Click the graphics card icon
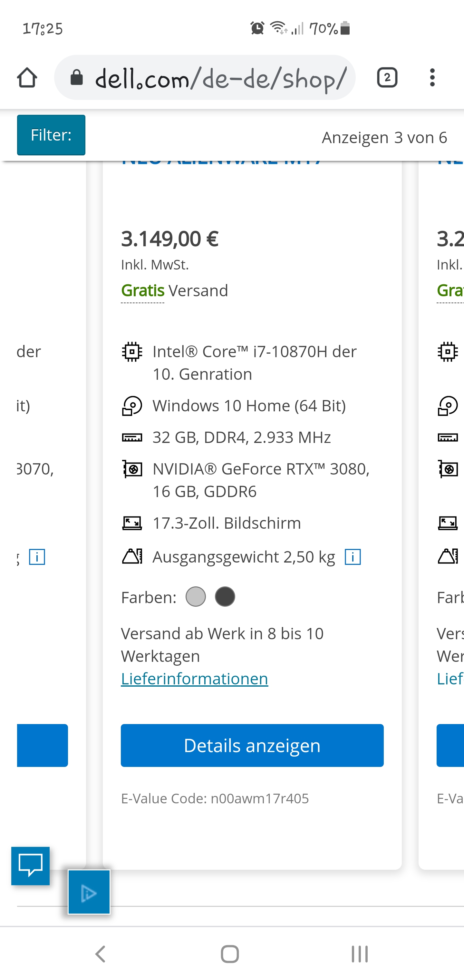 point(132,469)
